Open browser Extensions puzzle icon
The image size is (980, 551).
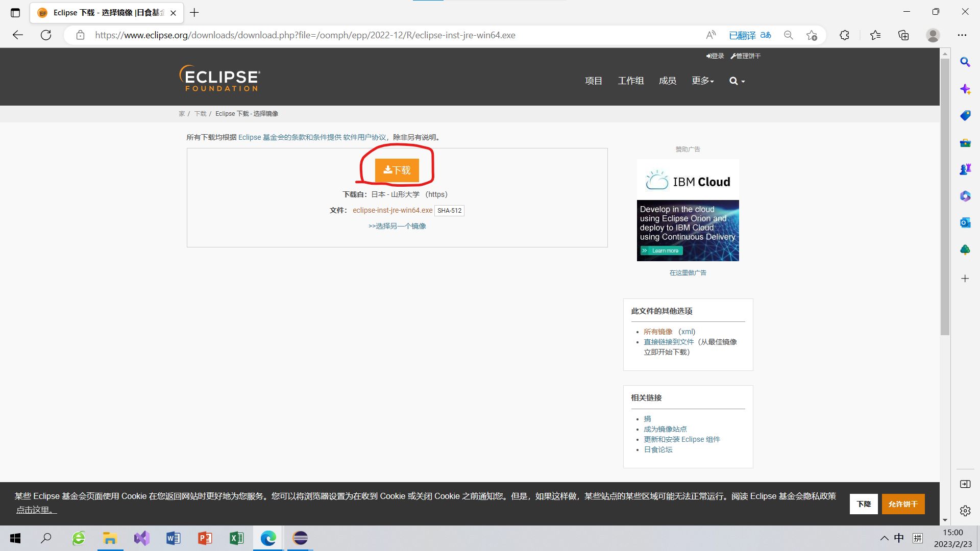coord(844,35)
